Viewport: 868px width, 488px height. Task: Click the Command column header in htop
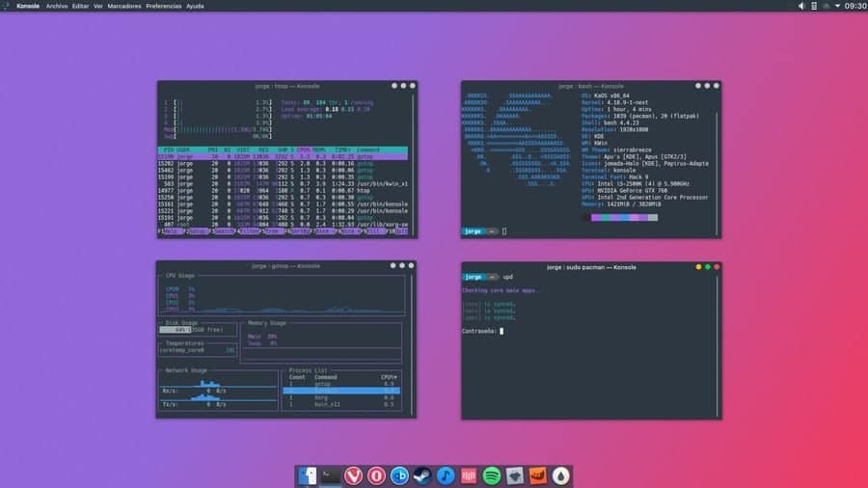[x=368, y=149]
